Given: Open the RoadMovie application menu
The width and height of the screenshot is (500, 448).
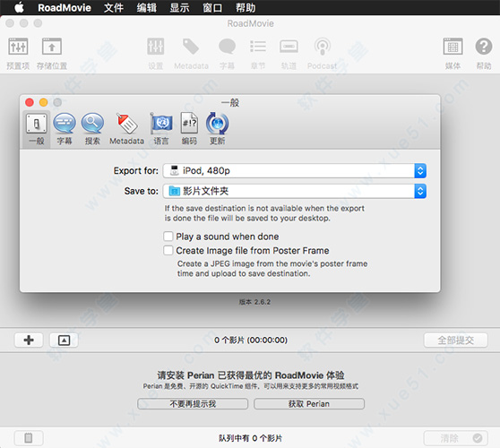Looking at the screenshot, I should [65, 7].
